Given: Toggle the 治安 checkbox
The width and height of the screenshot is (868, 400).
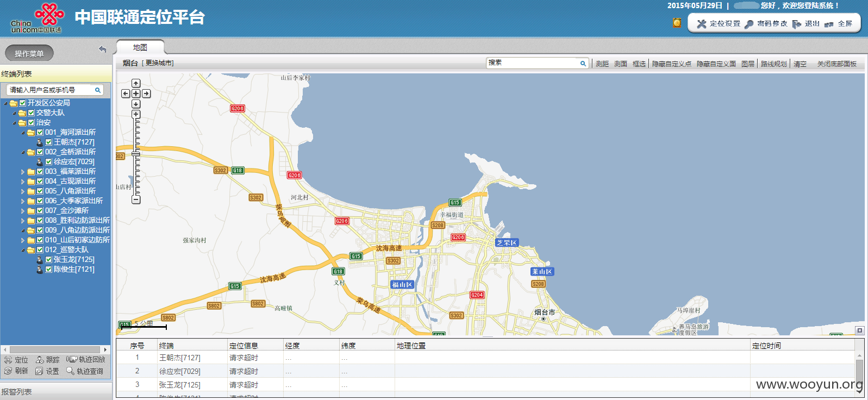Looking at the screenshot, I should point(31,122).
